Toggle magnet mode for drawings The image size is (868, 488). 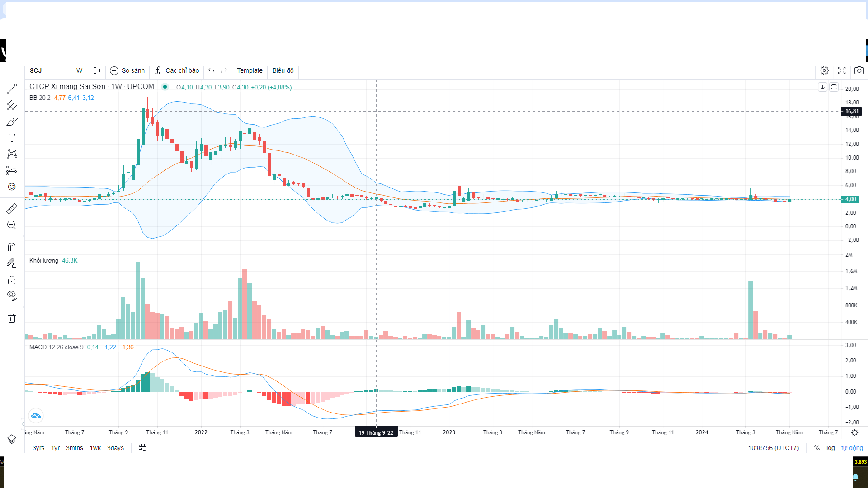pyautogui.click(x=12, y=247)
